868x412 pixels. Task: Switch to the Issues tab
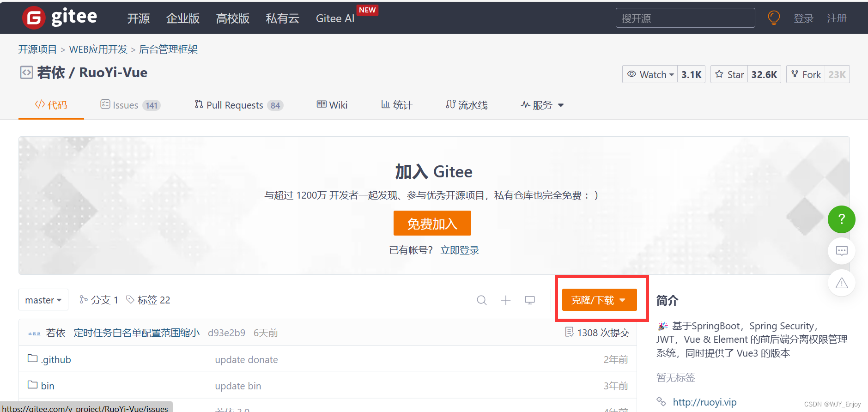tap(130, 105)
